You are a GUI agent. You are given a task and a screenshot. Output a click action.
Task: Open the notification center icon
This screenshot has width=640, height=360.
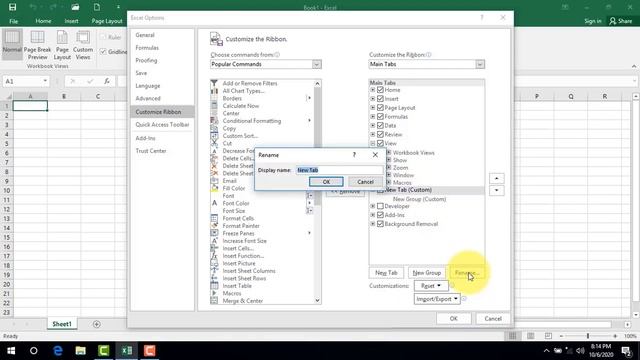627,351
